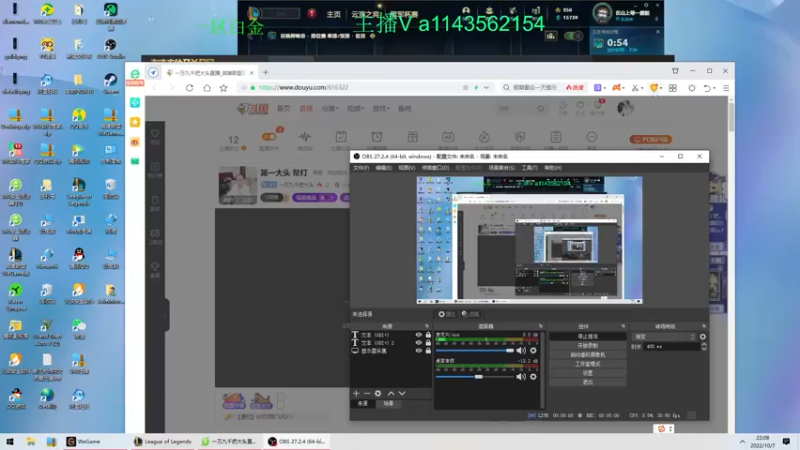Viewport: 800px width, 450px height.
Task: Open the user avatar on Douyu header
Action: (x=625, y=108)
